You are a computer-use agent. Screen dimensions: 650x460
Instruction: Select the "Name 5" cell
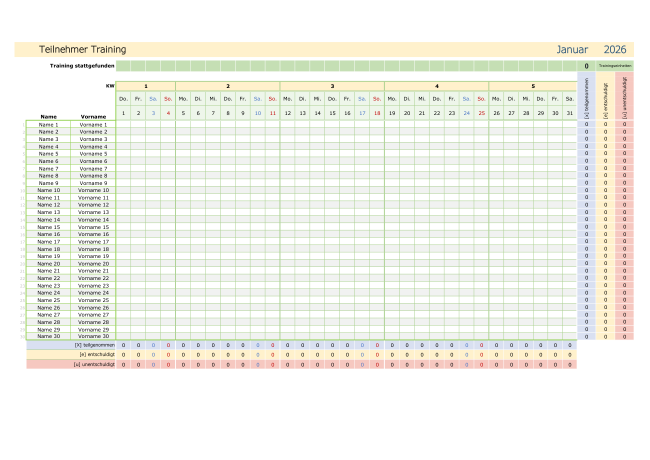tap(49, 154)
